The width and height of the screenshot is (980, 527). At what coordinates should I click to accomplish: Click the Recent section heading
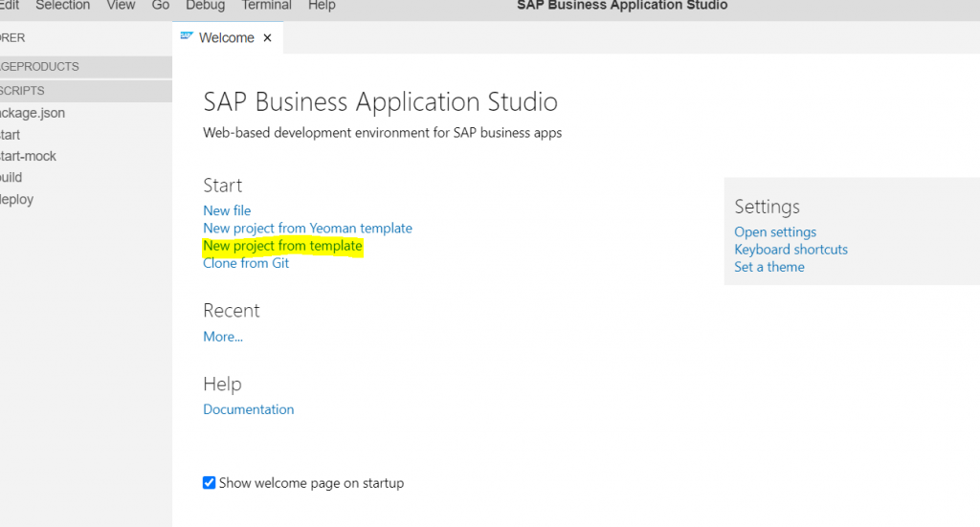coord(232,311)
